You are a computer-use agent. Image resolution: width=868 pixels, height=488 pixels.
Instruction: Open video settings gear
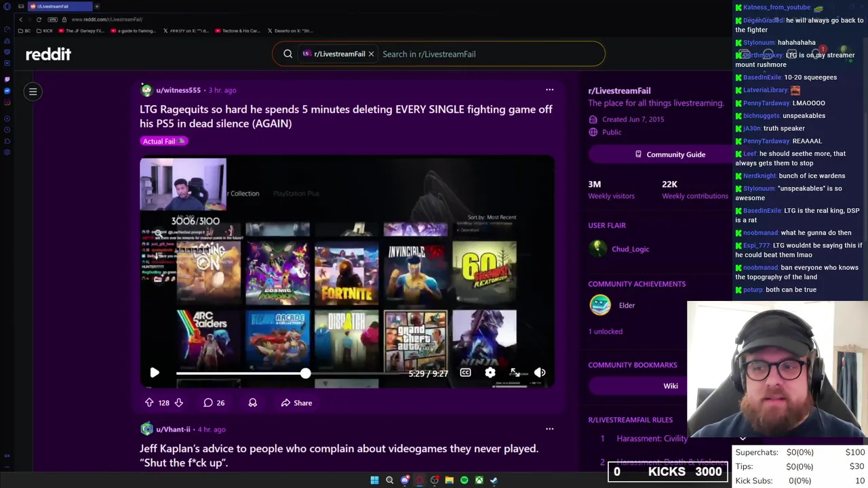(490, 373)
